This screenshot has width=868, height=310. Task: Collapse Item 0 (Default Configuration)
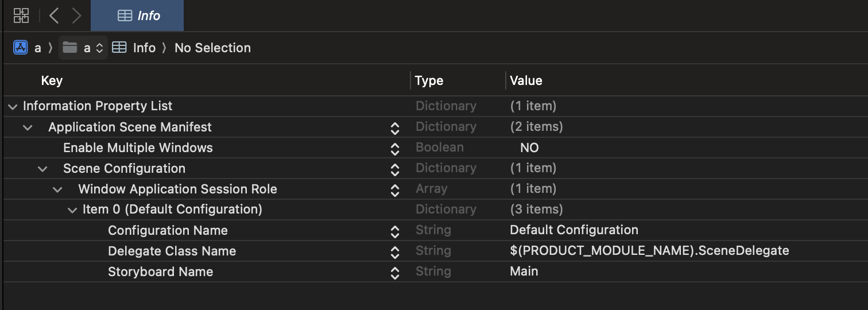coord(72,210)
